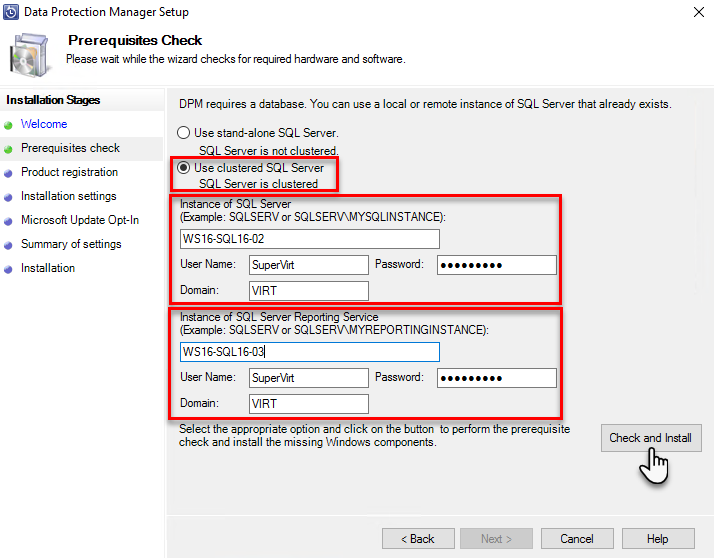
Task: Click the Reporting Service instance field WS16-SQL16-03
Action: point(310,352)
